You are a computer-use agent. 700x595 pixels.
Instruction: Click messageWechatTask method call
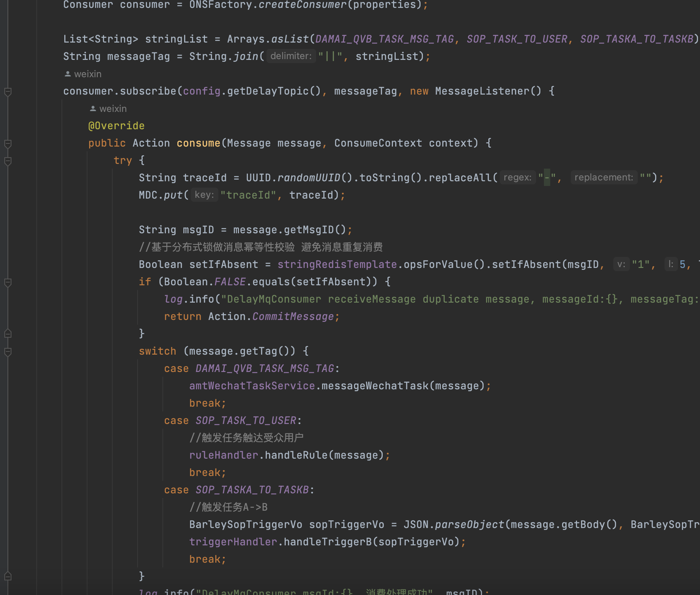point(375,386)
